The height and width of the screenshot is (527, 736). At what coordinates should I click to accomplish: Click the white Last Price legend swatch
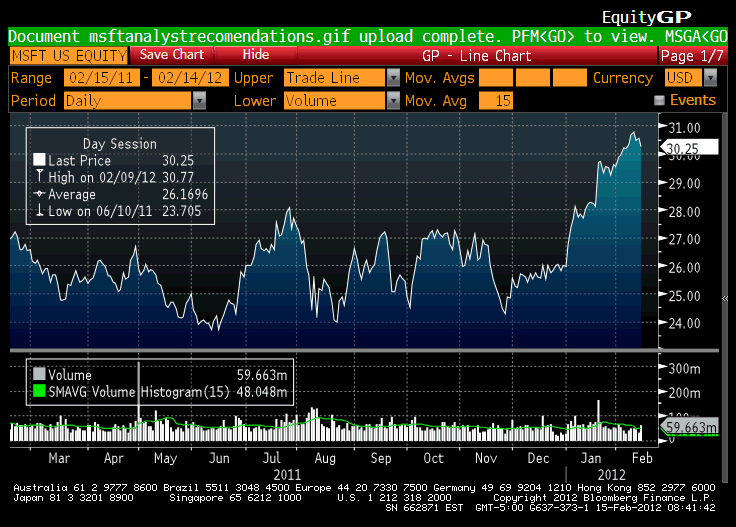(39, 160)
